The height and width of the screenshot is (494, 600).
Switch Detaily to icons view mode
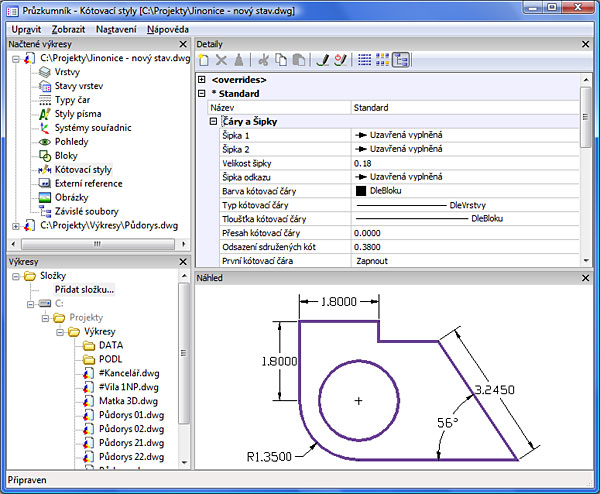(383, 60)
